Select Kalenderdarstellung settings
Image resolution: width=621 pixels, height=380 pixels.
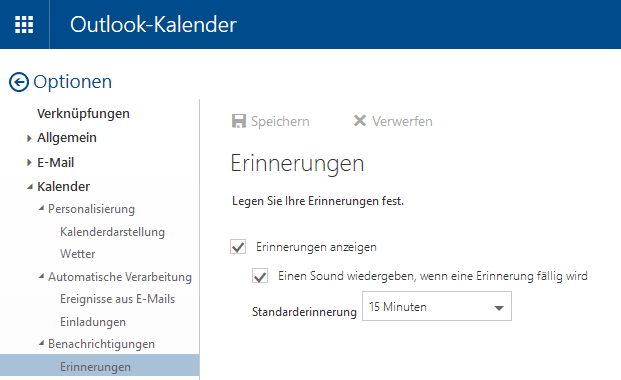tap(112, 232)
